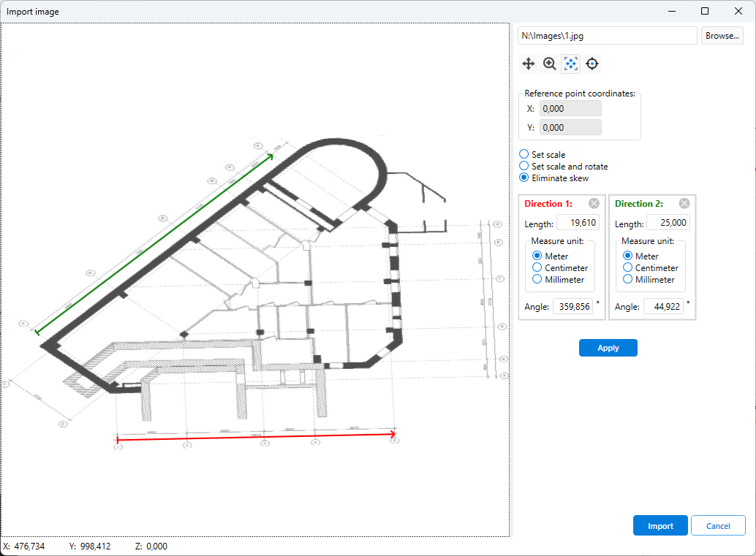Screen dimensions: 756x556
Task: Switch Direction 1 unit to Centimeter
Action: click(x=536, y=267)
